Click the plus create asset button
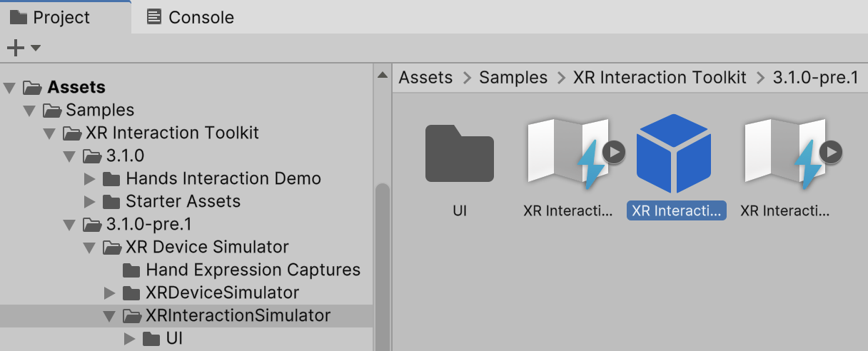 (x=15, y=48)
